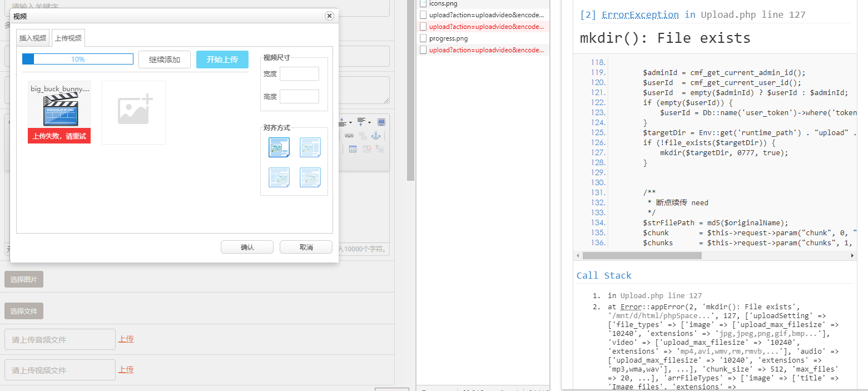The image size is (868, 391).
Task: Click the unlink broken-chain icon
Action: [x=363, y=136]
